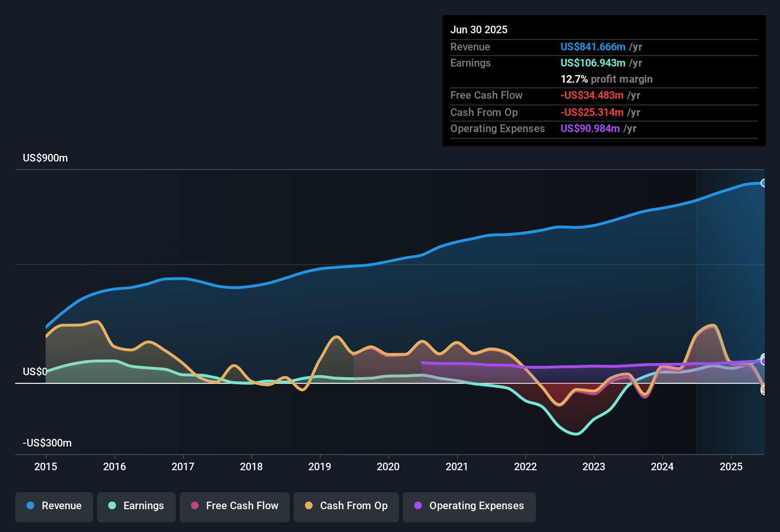This screenshot has height=532, width=780.
Task: Toggle the Earnings series in legend
Action: click(x=136, y=506)
